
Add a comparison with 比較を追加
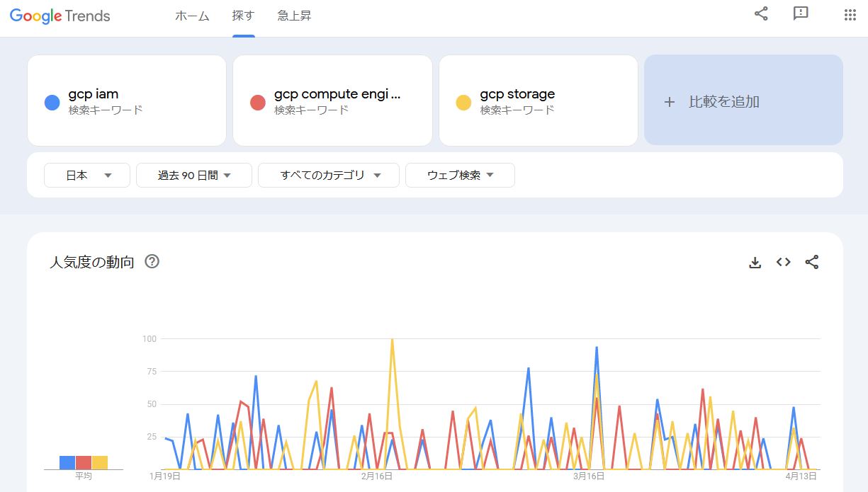(743, 101)
